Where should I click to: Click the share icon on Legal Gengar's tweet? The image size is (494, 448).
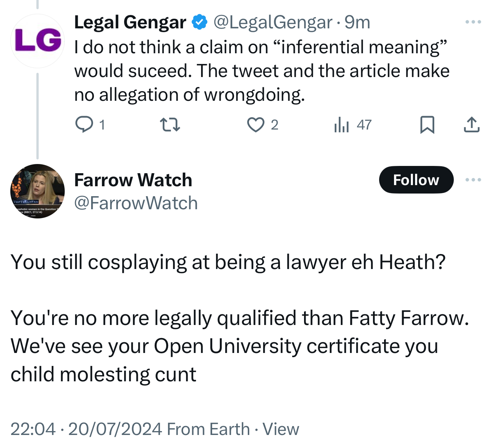tap(471, 125)
